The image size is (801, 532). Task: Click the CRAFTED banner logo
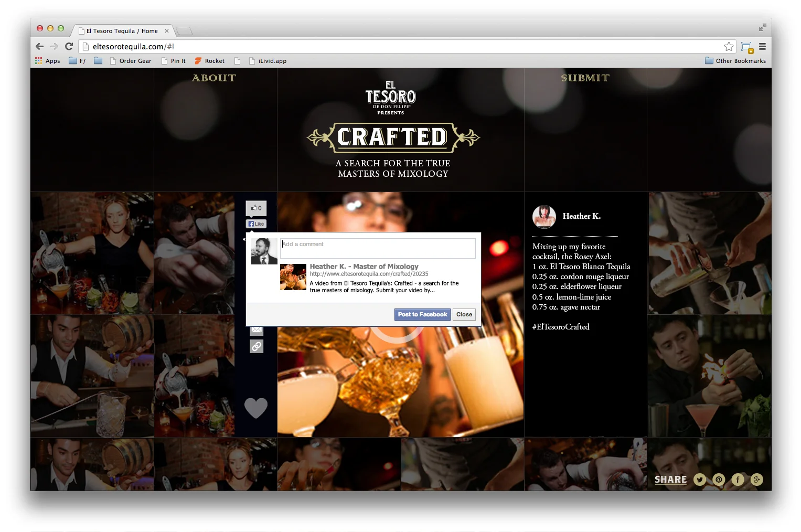point(393,137)
